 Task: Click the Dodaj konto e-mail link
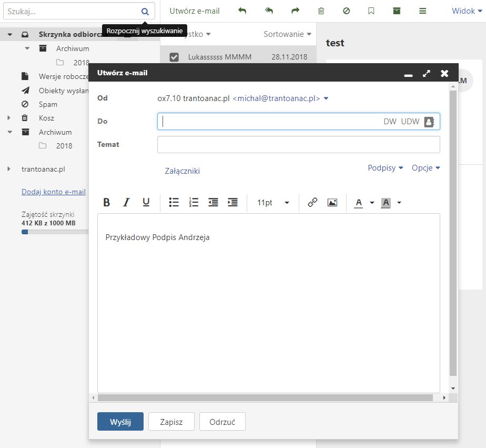coord(54,192)
